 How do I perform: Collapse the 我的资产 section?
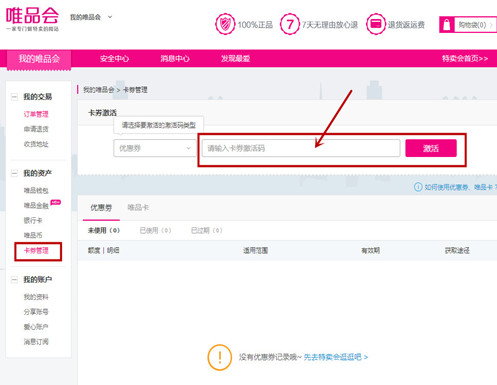pyautogui.click(x=14, y=173)
